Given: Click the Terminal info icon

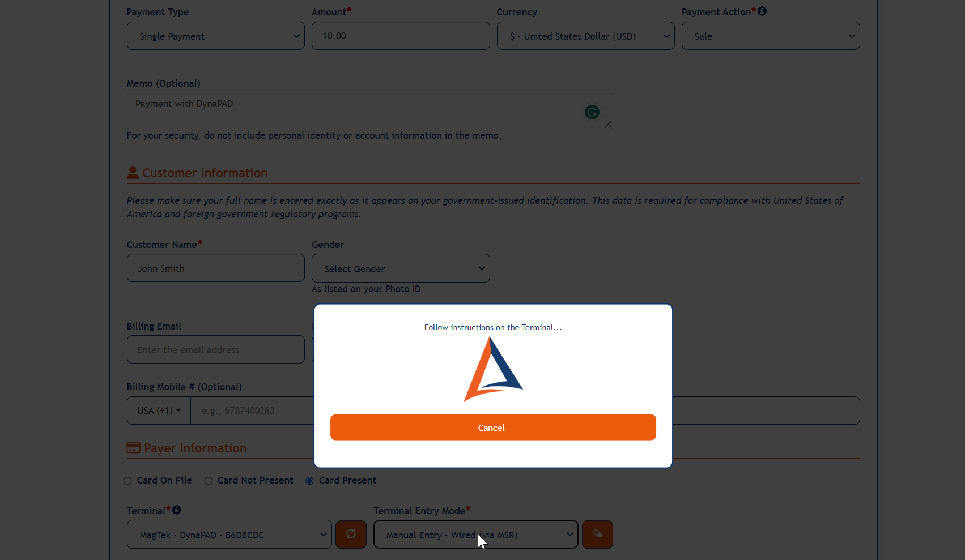Looking at the screenshot, I should [x=177, y=510].
